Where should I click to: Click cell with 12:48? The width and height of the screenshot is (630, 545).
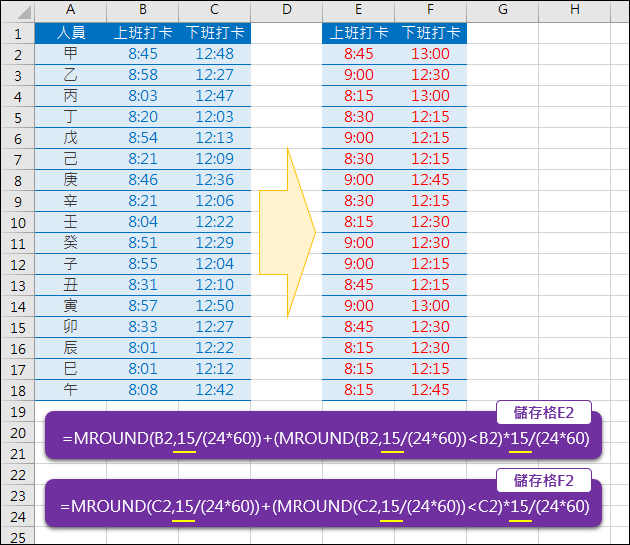tap(215, 54)
